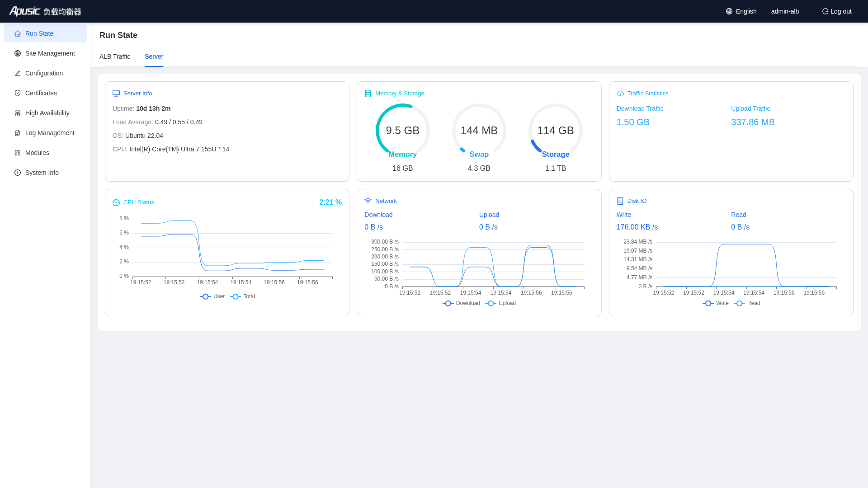Image resolution: width=868 pixels, height=488 pixels.
Task: Click the CPU Status gauge icon
Action: tap(116, 202)
